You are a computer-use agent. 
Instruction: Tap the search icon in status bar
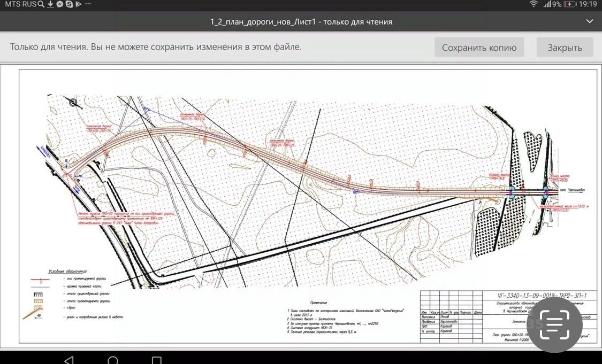[41, 4]
